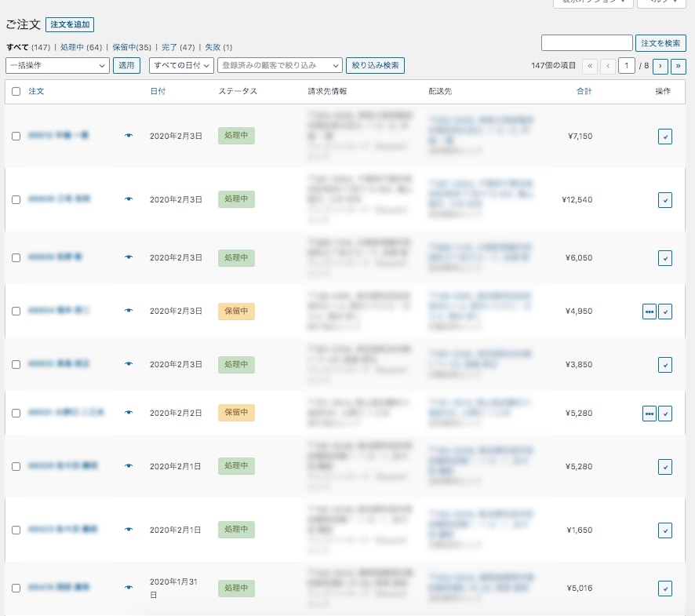695x616 pixels.
Task: Open the preview eye icon on the ¥6,050 order
Action: [x=129, y=257]
